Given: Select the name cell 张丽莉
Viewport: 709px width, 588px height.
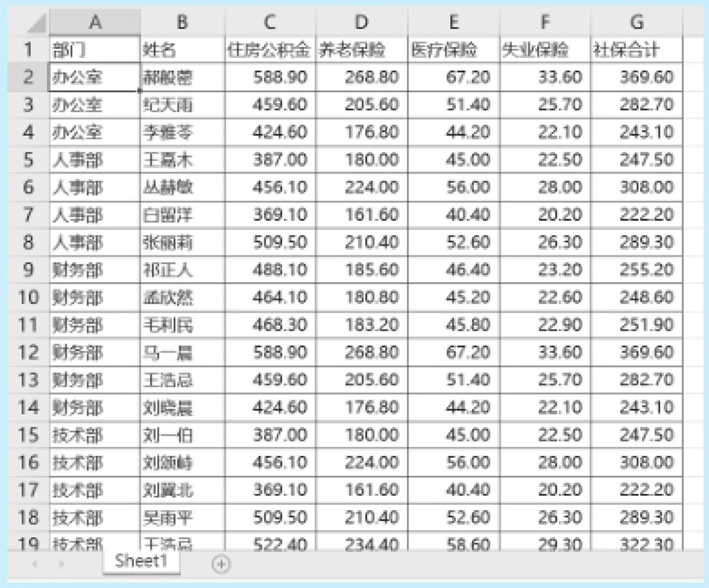Looking at the screenshot, I should point(182,242).
